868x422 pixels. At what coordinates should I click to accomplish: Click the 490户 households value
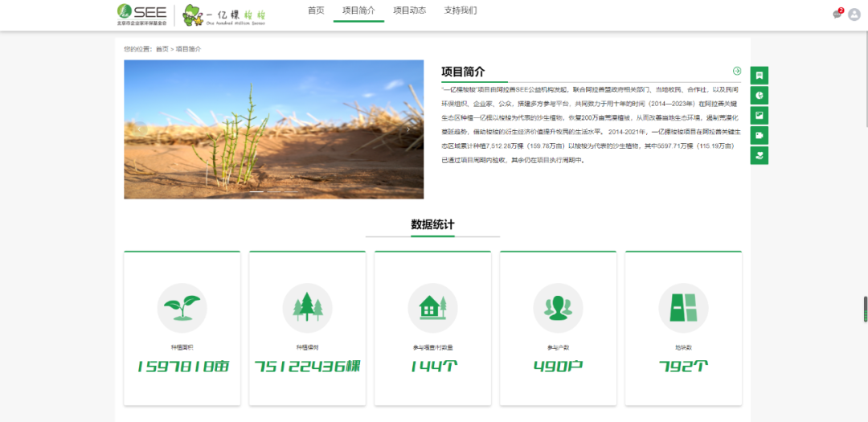(558, 366)
